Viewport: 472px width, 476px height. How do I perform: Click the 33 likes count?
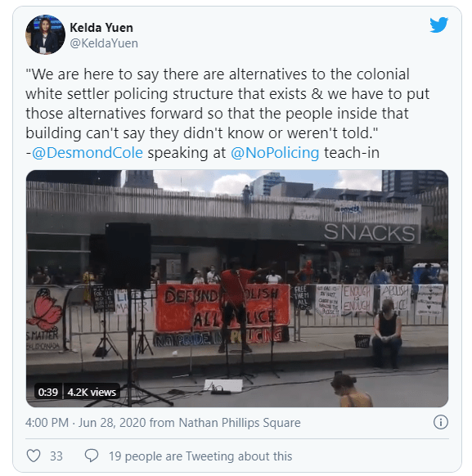tap(56, 456)
